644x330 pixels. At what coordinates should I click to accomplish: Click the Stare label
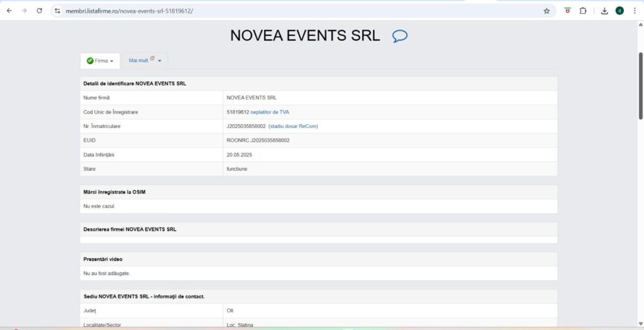point(89,169)
